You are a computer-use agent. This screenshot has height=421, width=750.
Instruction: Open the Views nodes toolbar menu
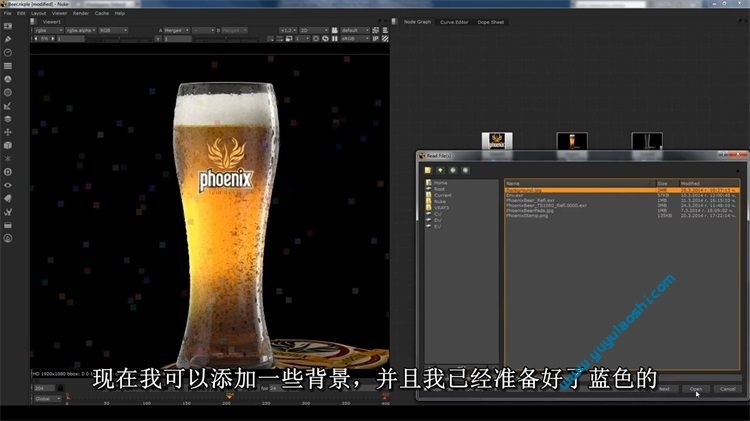point(8,185)
